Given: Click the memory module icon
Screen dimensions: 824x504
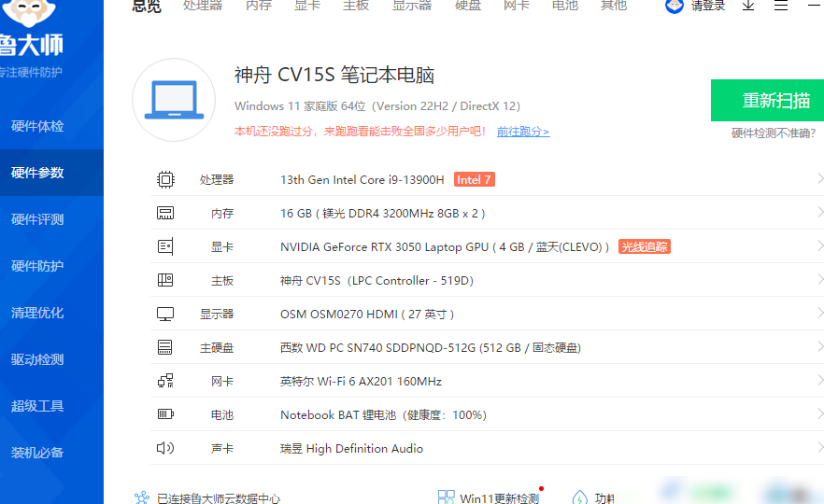Looking at the screenshot, I should 165,213.
